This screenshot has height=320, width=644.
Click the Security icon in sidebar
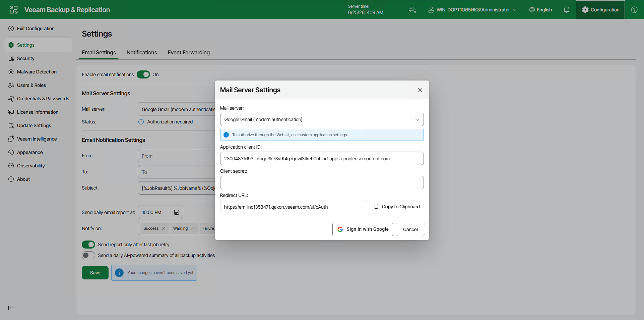tap(11, 58)
